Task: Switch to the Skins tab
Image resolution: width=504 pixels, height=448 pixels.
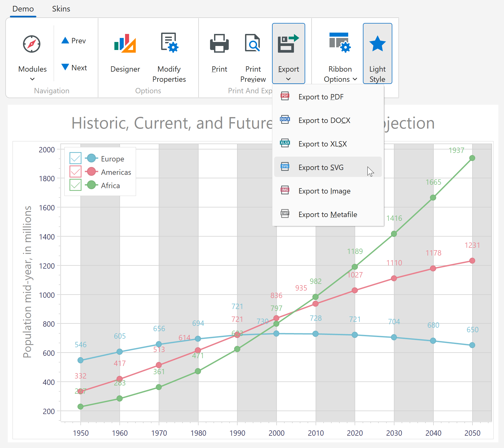Action: (x=61, y=9)
